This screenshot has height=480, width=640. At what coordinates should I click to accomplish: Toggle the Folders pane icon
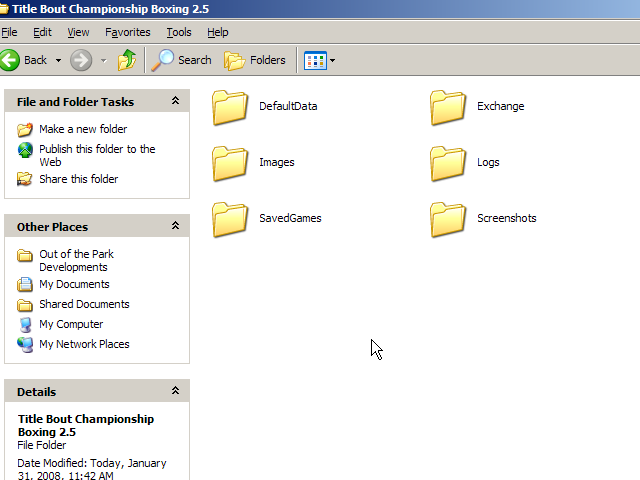coord(234,60)
